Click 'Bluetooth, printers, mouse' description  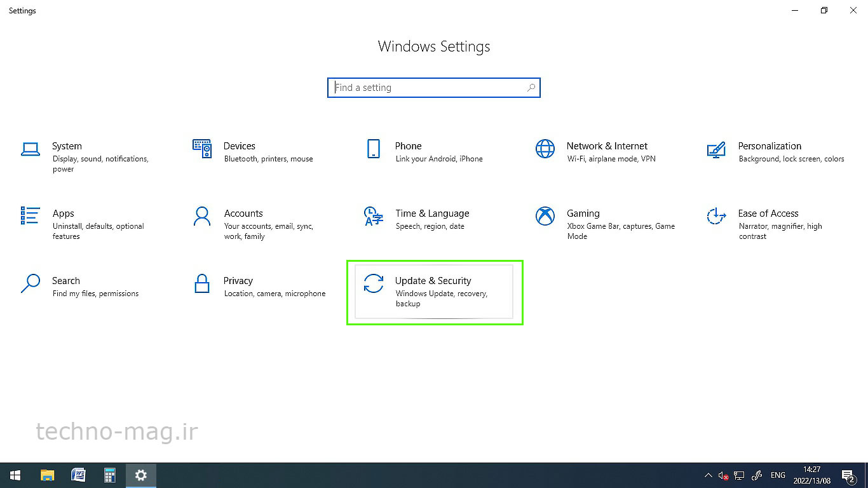coord(269,159)
